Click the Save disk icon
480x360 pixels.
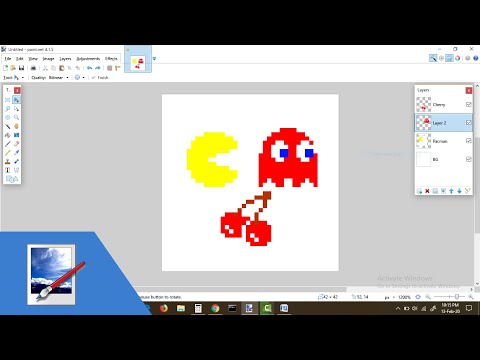(x=21, y=68)
